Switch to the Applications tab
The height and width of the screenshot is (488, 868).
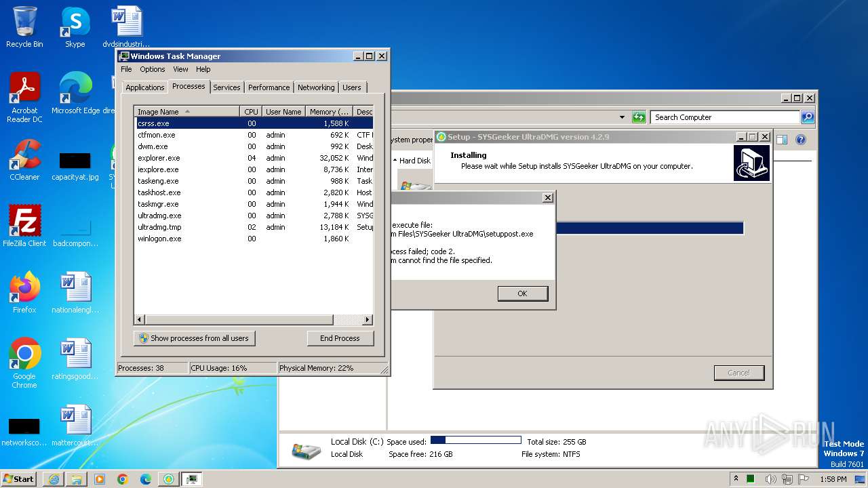[x=145, y=87]
